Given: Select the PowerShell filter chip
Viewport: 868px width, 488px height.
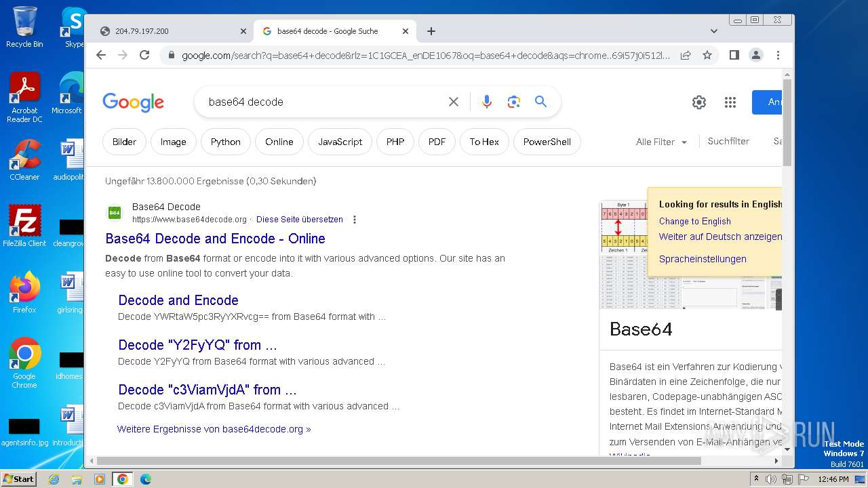Looking at the screenshot, I should coord(547,142).
